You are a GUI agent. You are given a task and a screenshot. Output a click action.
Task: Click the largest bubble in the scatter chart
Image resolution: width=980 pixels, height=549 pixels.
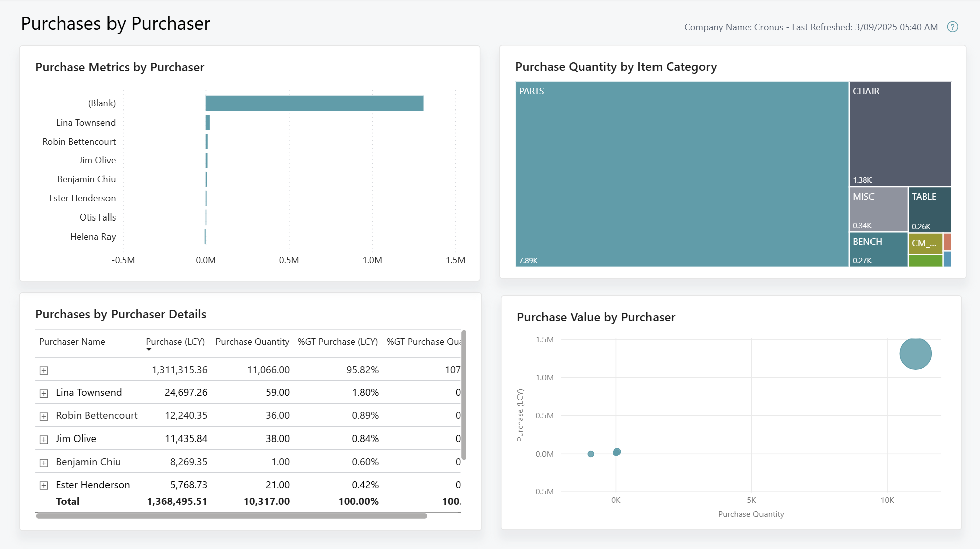pyautogui.click(x=915, y=353)
